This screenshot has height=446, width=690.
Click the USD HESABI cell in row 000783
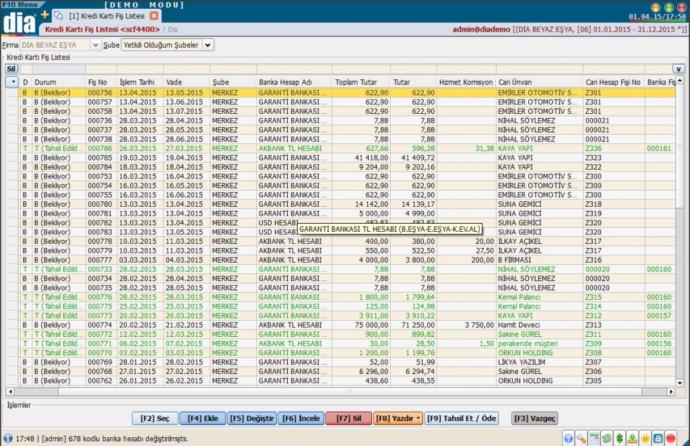(x=277, y=232)
